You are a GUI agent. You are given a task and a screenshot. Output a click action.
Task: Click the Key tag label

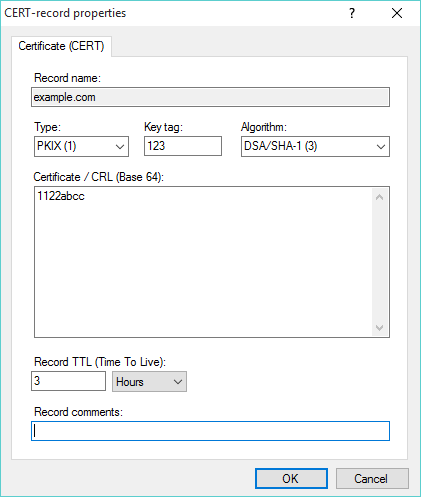[163, 127]
